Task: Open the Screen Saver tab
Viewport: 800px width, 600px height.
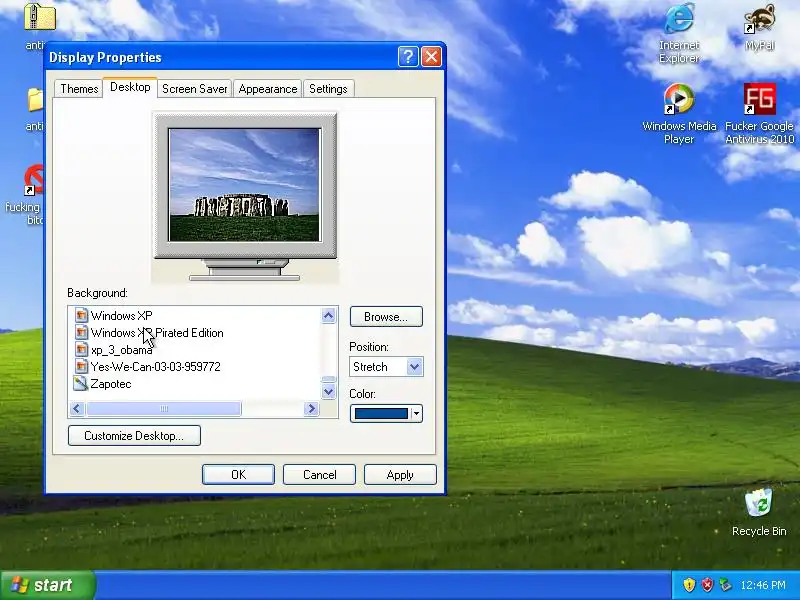Action: 194,89
